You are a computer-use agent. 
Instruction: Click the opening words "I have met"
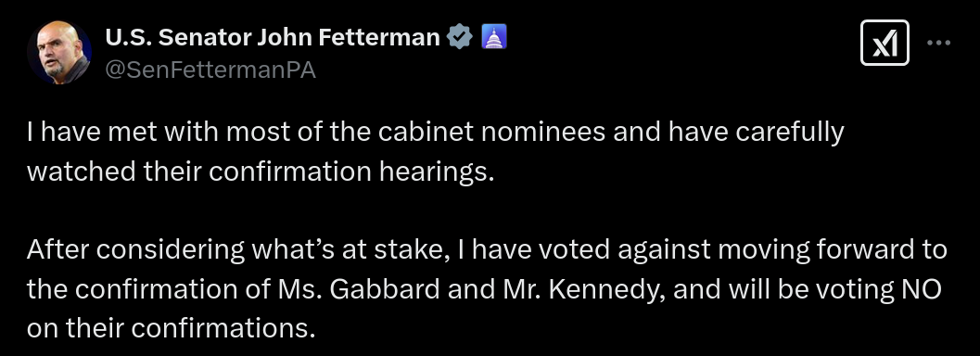pyautogui.click(x=79, y=133)
